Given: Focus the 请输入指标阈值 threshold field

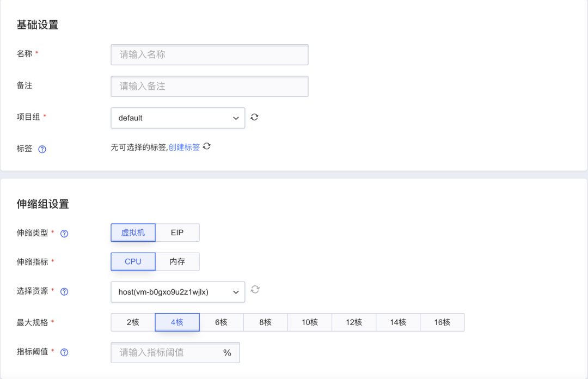Looking at the screenshot, I should [x=175, y=353].
